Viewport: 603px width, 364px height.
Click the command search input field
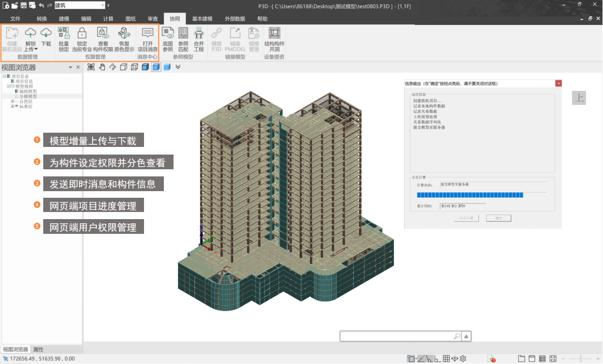(397, 336)
